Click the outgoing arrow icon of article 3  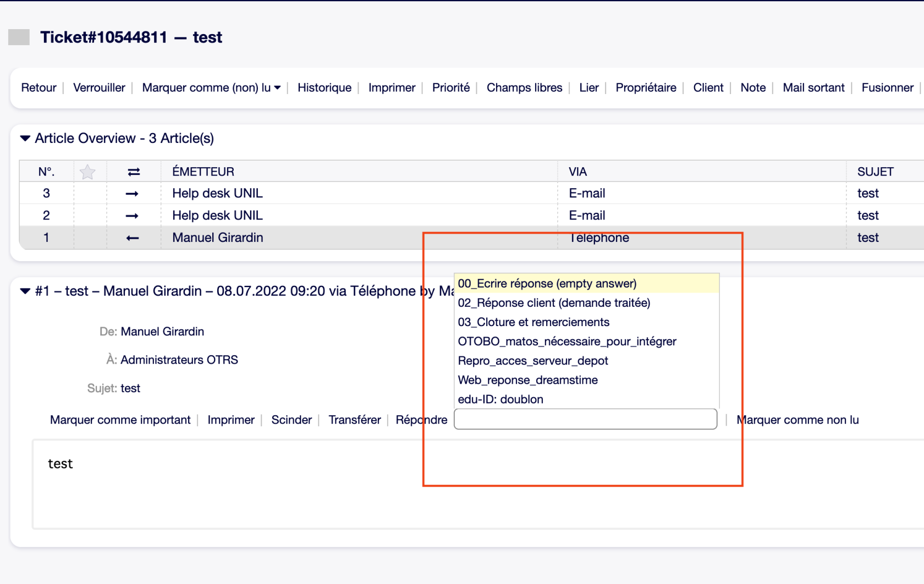[132, 194]
